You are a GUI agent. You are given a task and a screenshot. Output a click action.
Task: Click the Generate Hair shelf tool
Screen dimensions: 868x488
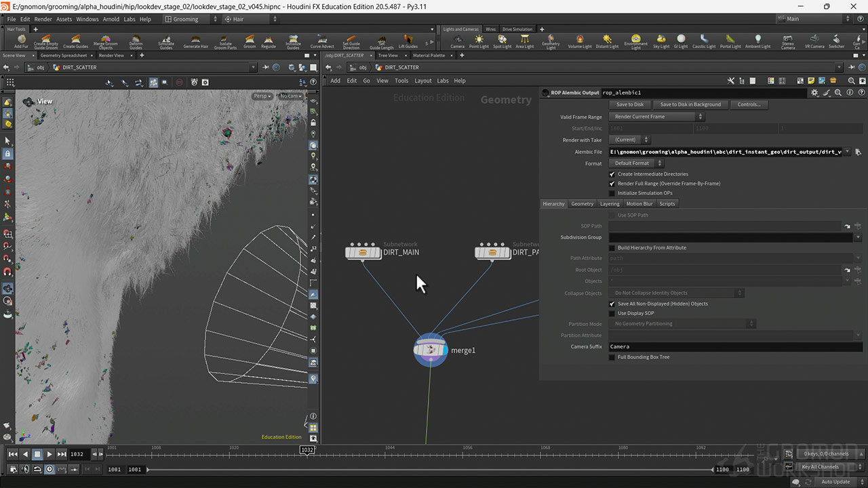195,41
